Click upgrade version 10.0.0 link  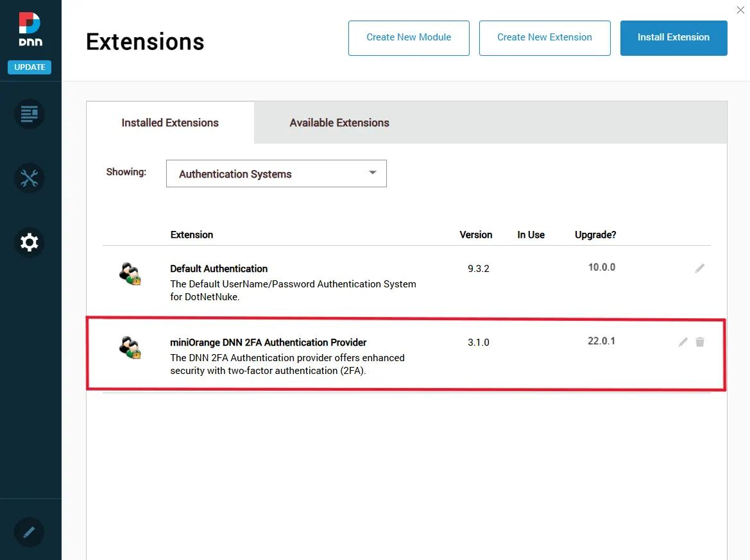(601, 267)
